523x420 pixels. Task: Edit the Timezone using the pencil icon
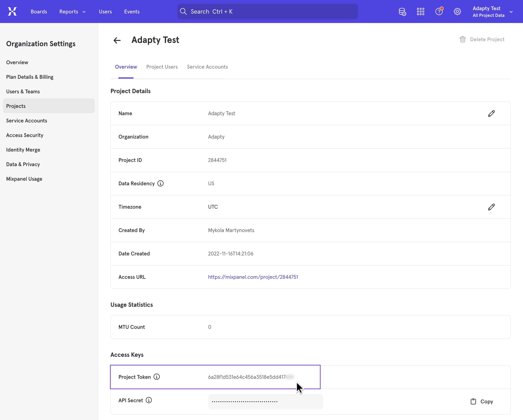pyautogui.click(x=492, y=207)
